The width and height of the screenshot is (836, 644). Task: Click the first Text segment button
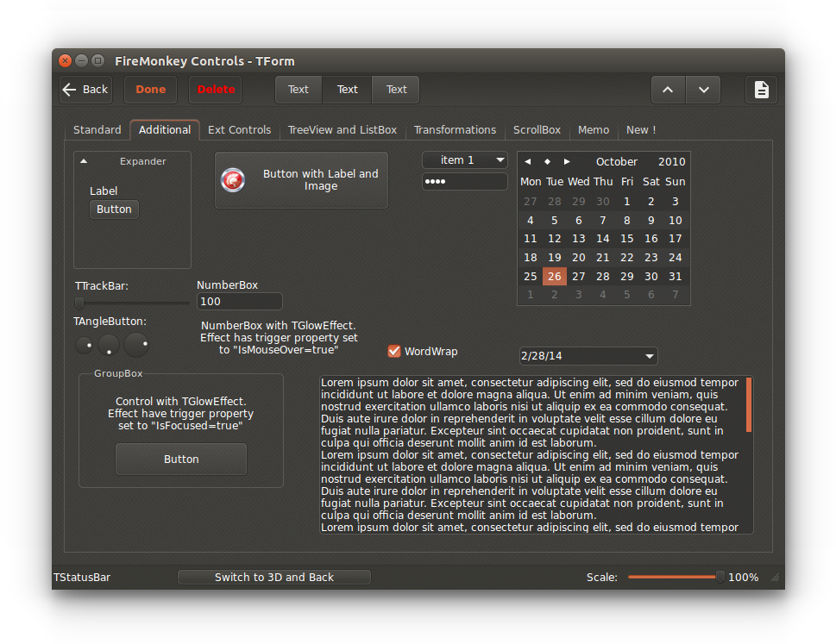(298, 90)
